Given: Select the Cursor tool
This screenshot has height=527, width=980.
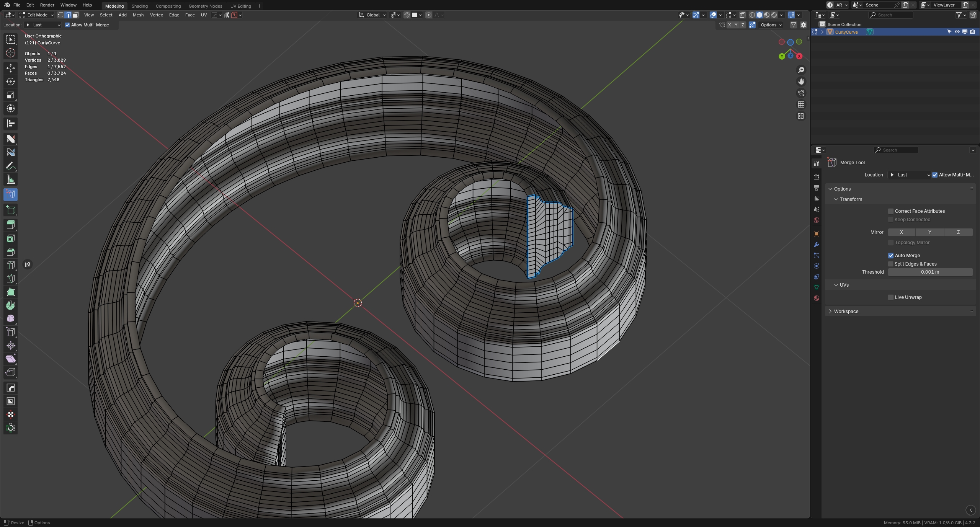Looking at the screenshot, I should click(x=11, y=53).
